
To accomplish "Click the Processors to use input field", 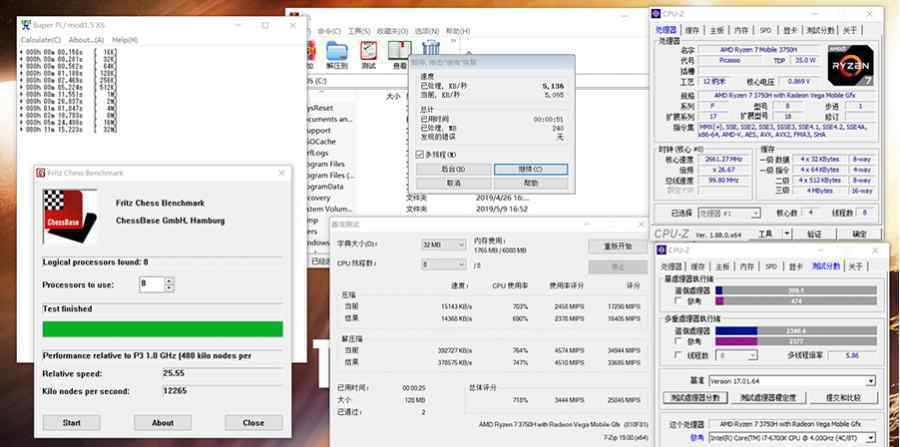I will (152, 285).
